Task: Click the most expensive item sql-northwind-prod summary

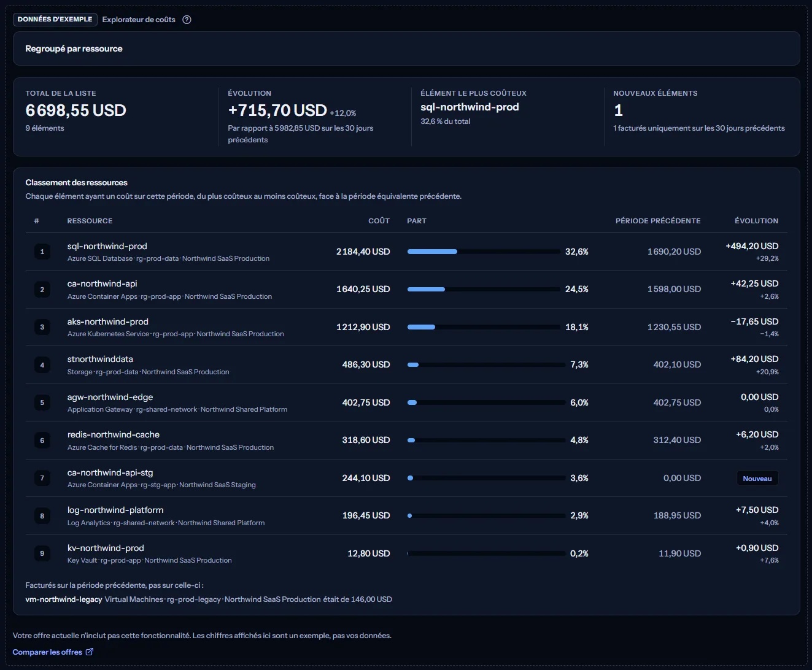Action: pos(470,107)
